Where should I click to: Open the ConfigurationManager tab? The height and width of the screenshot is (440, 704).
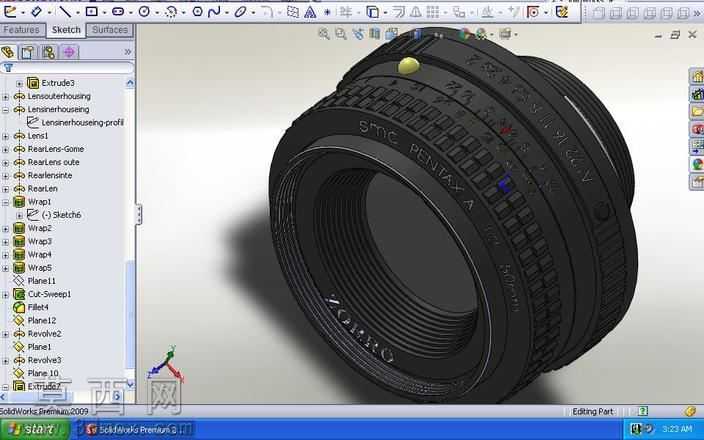pyautogui.click(x=48, y=52)
